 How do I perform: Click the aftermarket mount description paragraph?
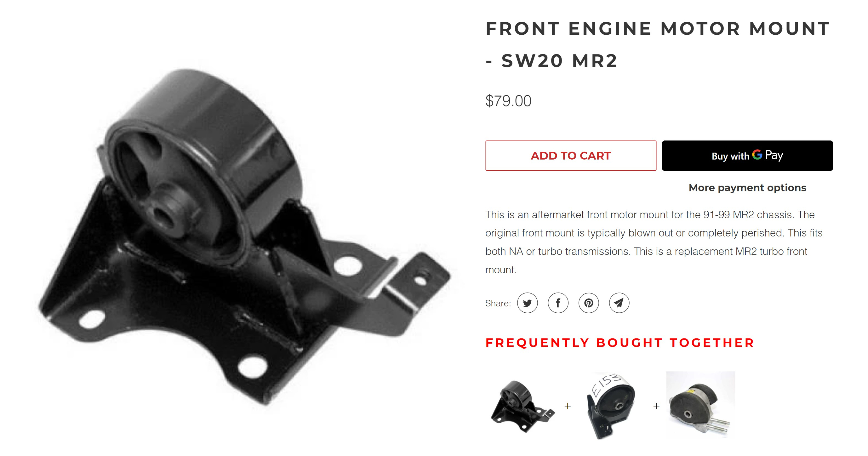pyautogui.click(x=654, y=242)
